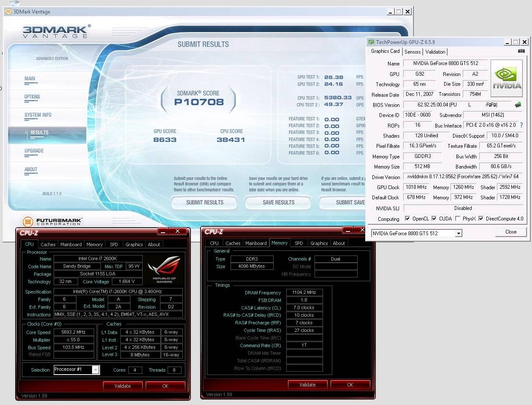Click the Close button in GPU-Z
This screenshot has height=405, width=532.
tap(511, 232)
